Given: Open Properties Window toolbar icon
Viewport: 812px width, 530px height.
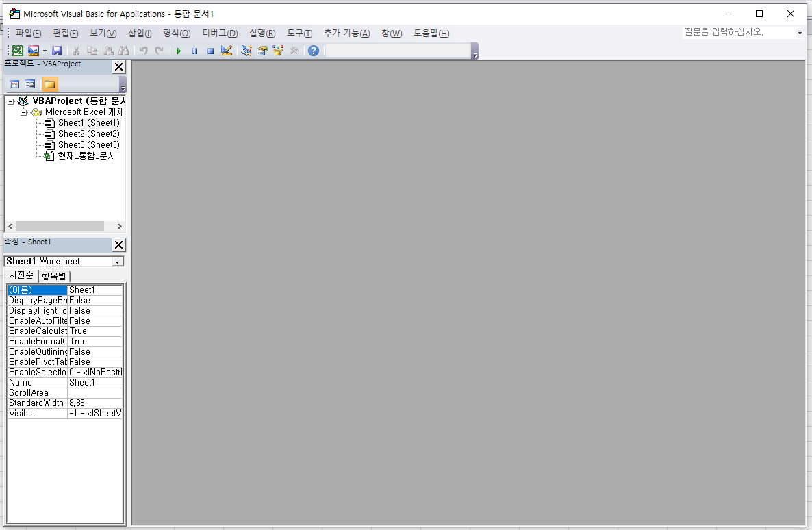Looking at the screenshot, I should (x=262, y=51).
